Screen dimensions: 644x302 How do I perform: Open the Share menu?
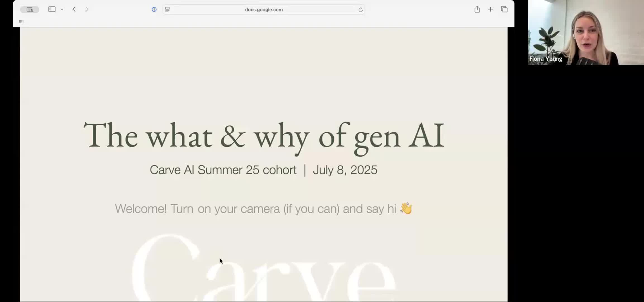tap(477, 9)
